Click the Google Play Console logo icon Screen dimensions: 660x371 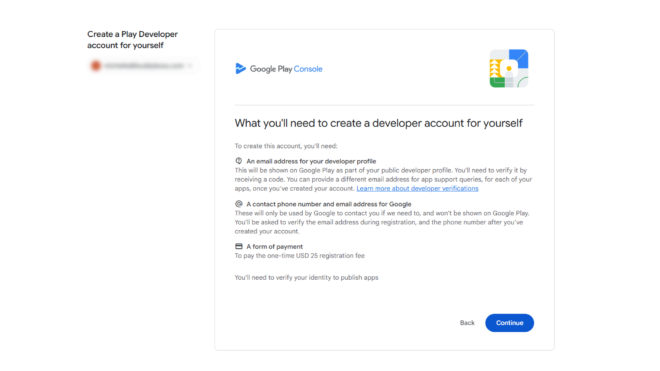pyautogui.click(x=240, y=68)
